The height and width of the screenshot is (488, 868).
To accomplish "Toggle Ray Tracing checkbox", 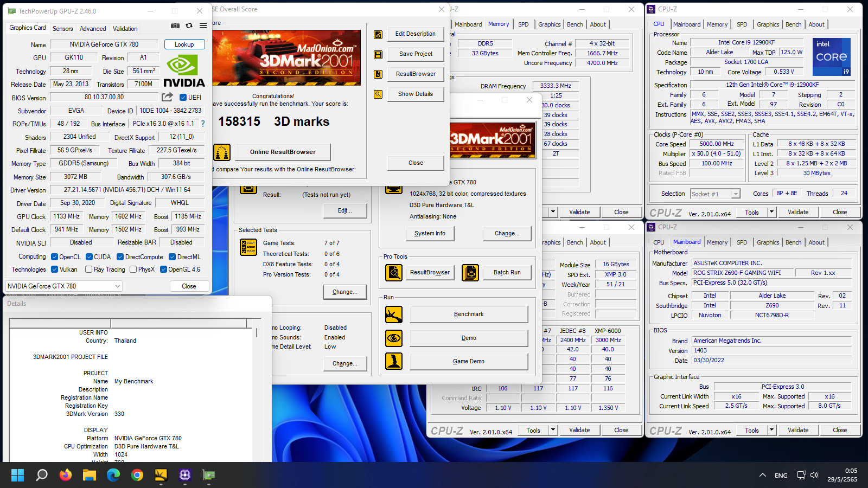I will click(x=89, y=269).
